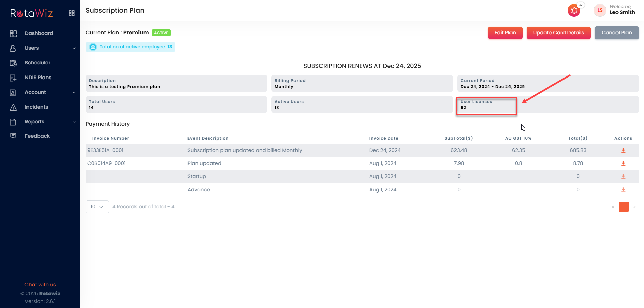
Task: Open Scheduler from the sidebar
Action: (37, 63)
